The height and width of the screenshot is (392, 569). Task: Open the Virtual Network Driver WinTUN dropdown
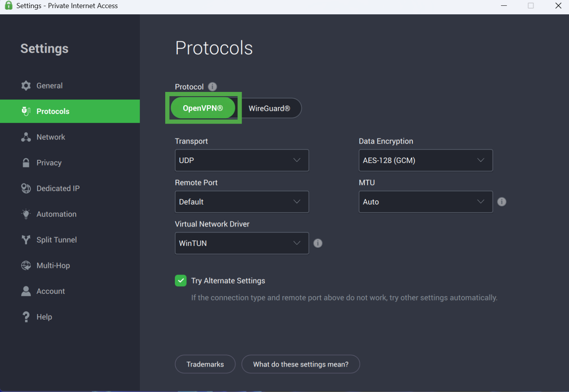click(242, 243)
